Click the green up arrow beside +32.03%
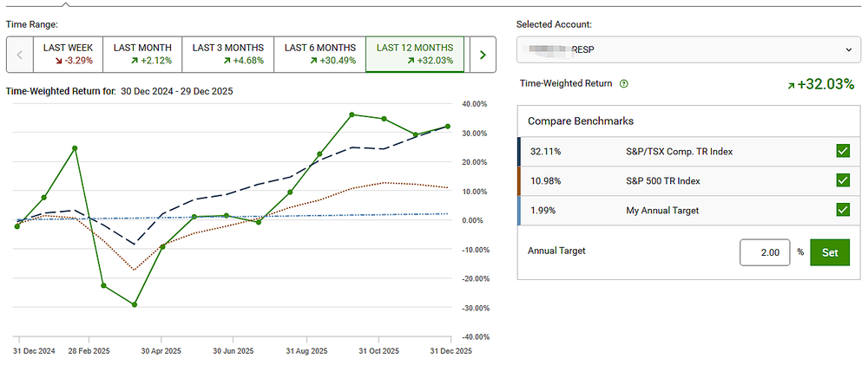This screenshot has width=868, height=385. 791,84
